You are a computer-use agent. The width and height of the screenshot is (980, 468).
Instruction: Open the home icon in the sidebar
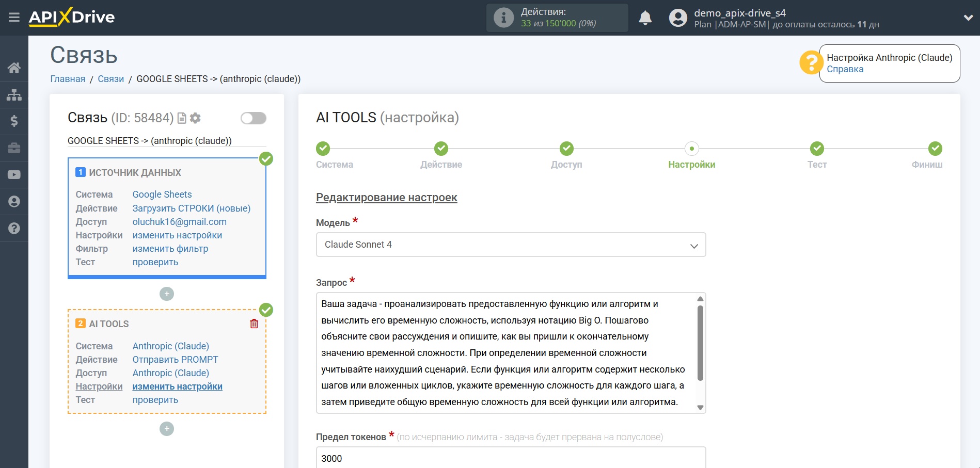[x=14, y=68]
